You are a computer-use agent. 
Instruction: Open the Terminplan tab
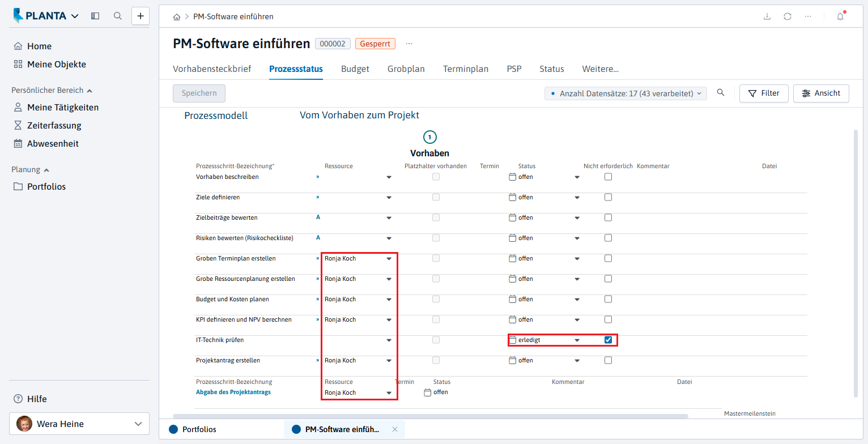coord(466,69)
